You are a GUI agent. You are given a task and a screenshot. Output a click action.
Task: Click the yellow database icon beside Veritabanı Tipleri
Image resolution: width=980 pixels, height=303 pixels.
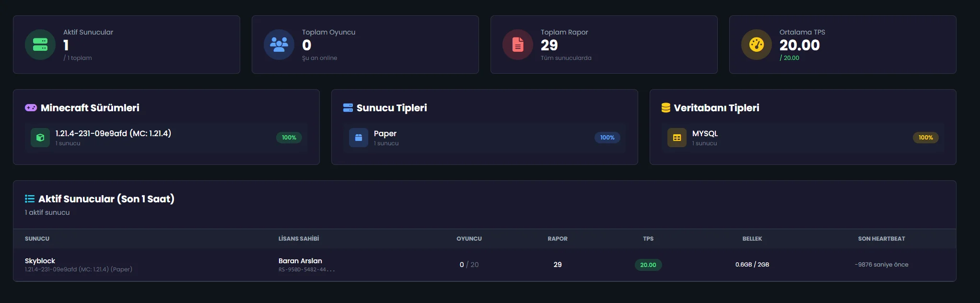(x=666, y=108)
